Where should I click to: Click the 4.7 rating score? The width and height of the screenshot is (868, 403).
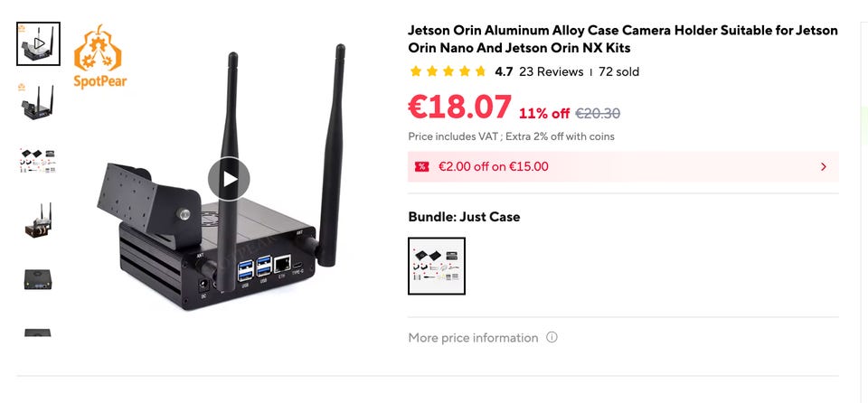(504, 71)
